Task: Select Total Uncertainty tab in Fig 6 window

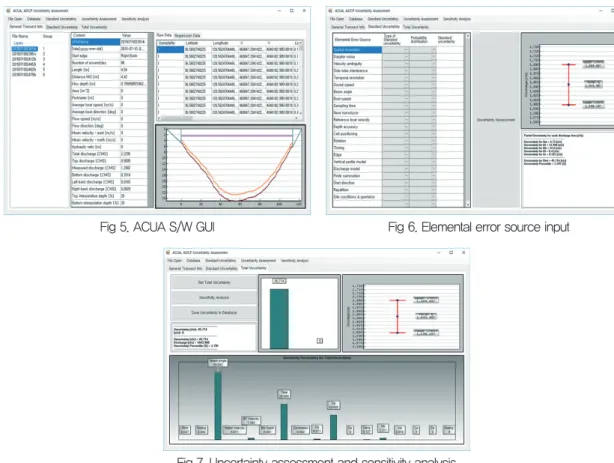Action: 416,27
